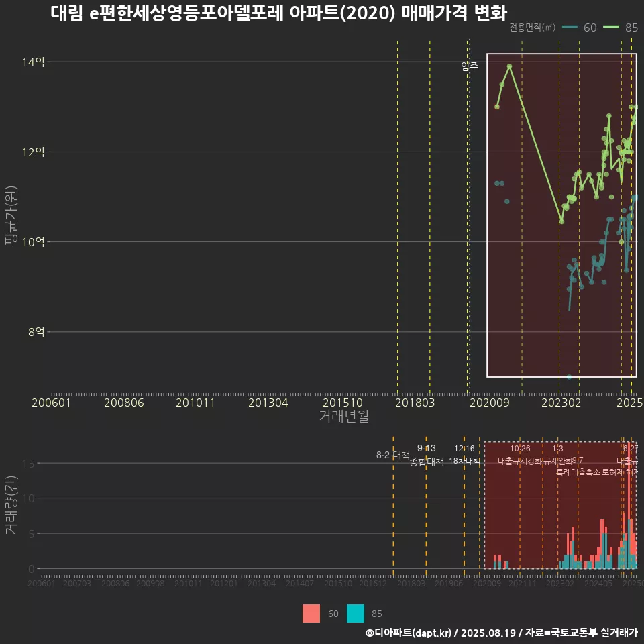Click the '거래량(건)' volume axis title
This screenshot has width=644, height=644.
click(x=11, y=504)
